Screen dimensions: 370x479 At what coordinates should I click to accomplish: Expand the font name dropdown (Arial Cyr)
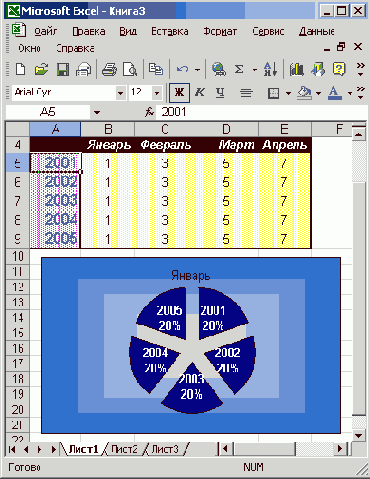click(x=120, y=93)
